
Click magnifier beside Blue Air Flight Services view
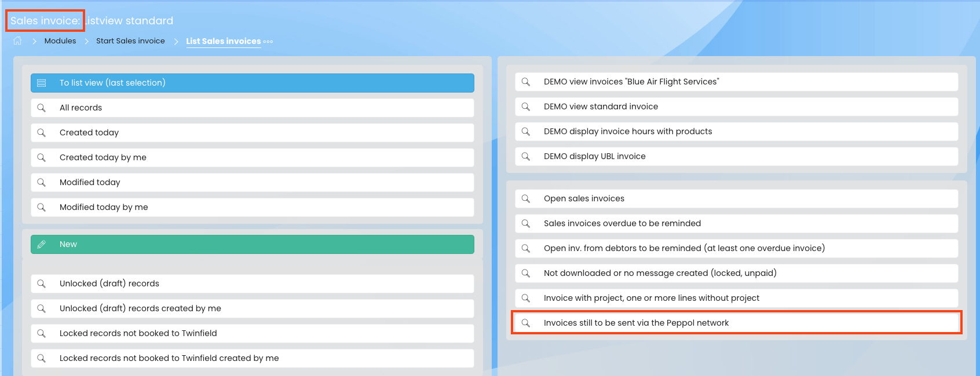point(526,82)
